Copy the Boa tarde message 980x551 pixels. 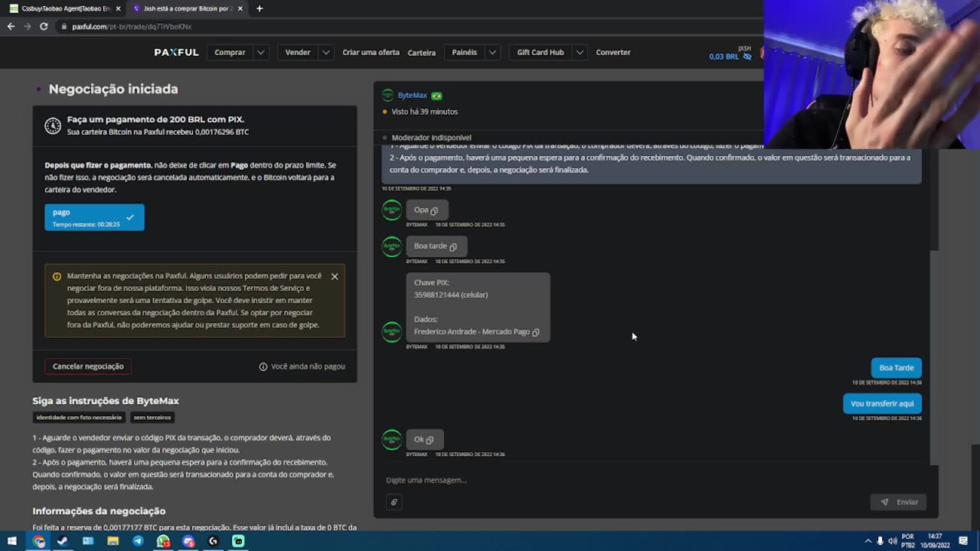(x=452, y=246)
